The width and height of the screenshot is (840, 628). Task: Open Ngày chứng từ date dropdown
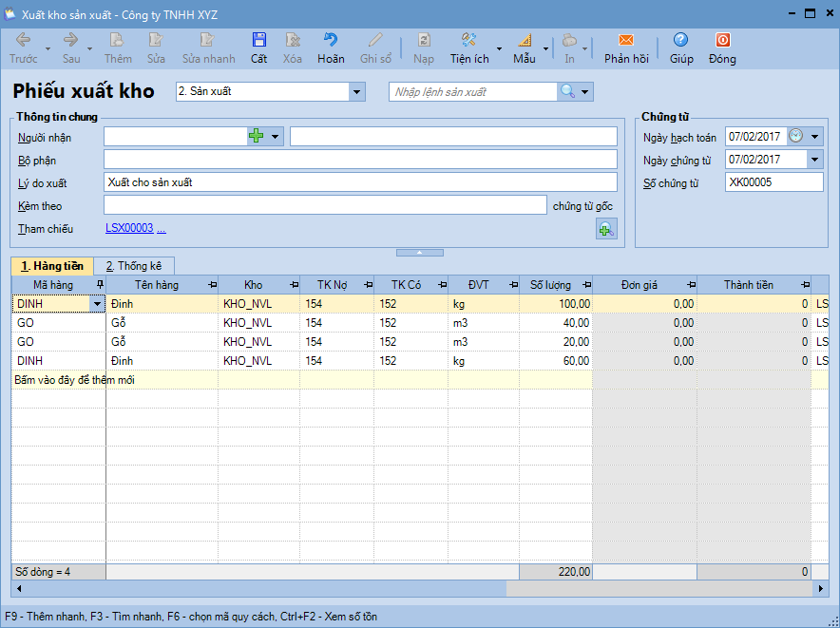[814, 160]
